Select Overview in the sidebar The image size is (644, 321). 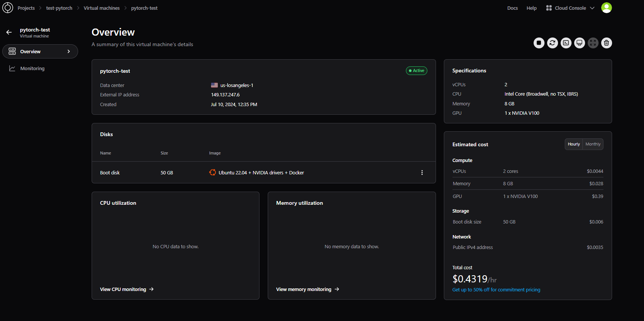click(x=40, y=51)
